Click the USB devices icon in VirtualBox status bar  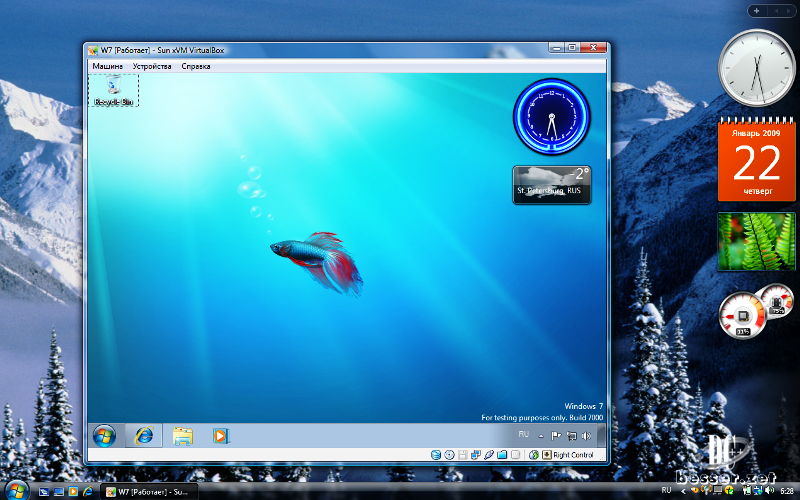point(488,455)
